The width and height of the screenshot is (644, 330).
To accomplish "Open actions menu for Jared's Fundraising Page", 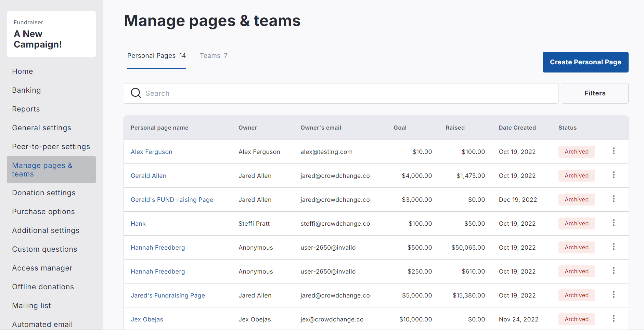I will click(614, 295).
